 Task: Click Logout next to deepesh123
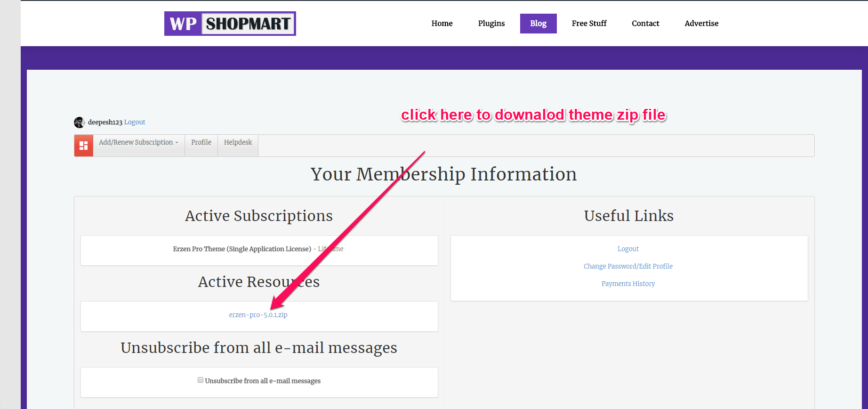(x=135, y=122)
